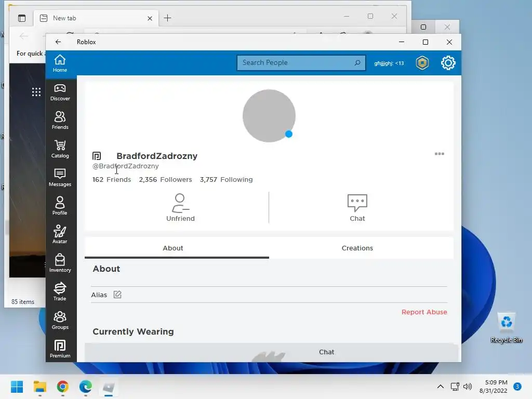
Task: Open the Groups page
Action: (x=60, y=321)
